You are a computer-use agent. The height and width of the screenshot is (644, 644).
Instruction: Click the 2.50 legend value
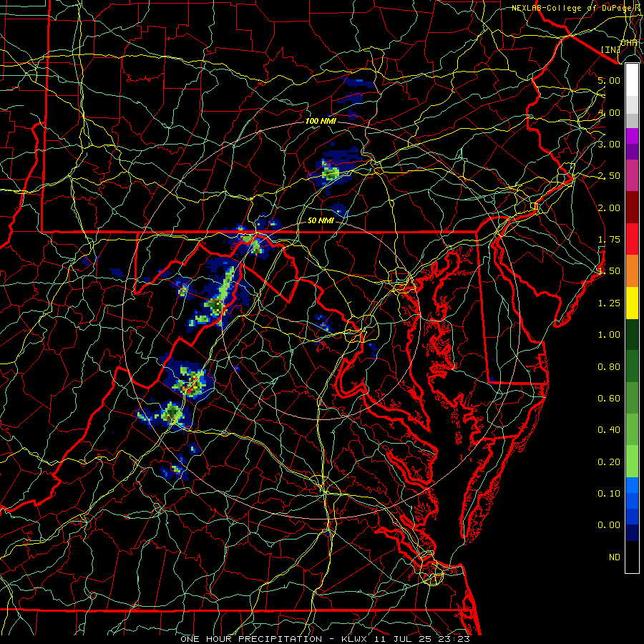tap(609, 176)
